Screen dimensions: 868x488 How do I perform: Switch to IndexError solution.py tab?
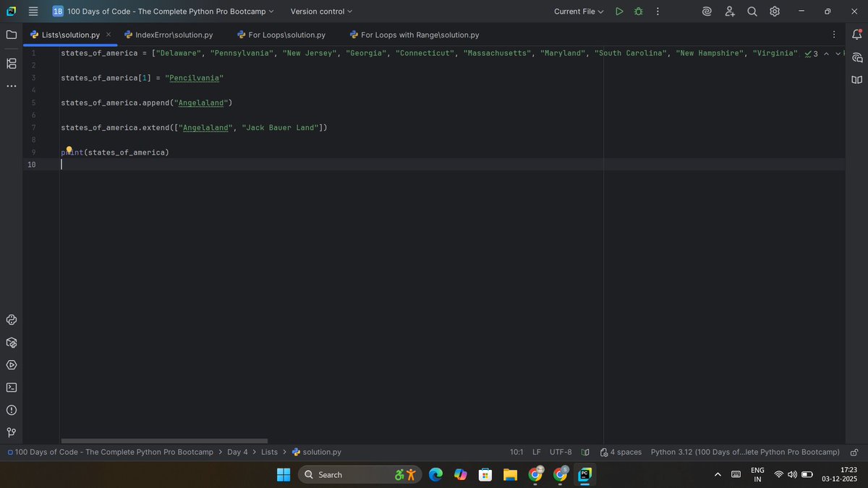tap(169, 34)
